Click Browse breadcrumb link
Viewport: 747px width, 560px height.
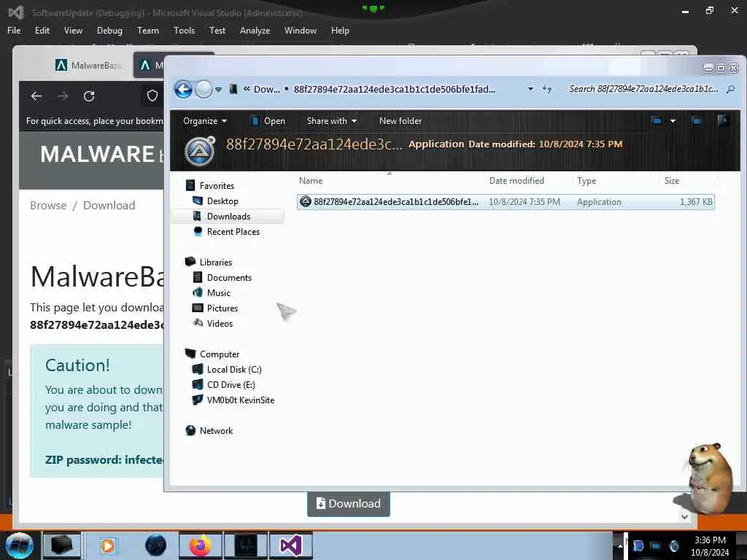(48, 205)
